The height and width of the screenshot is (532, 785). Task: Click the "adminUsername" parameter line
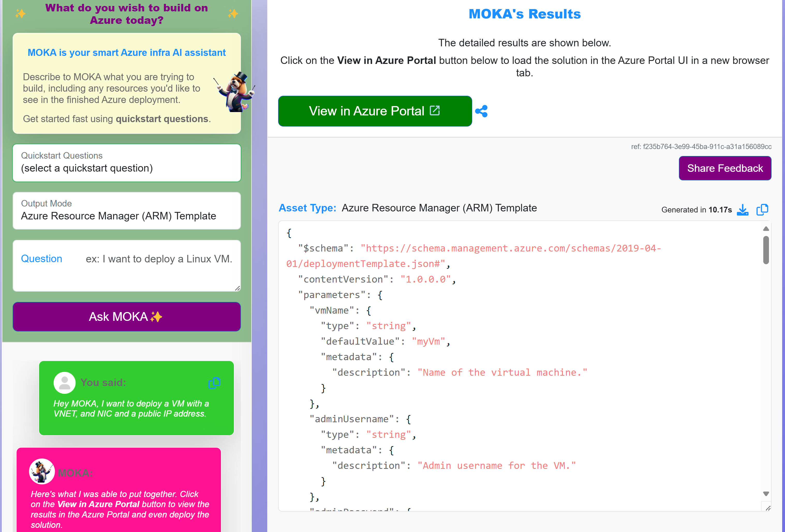[x=360, y=419]
